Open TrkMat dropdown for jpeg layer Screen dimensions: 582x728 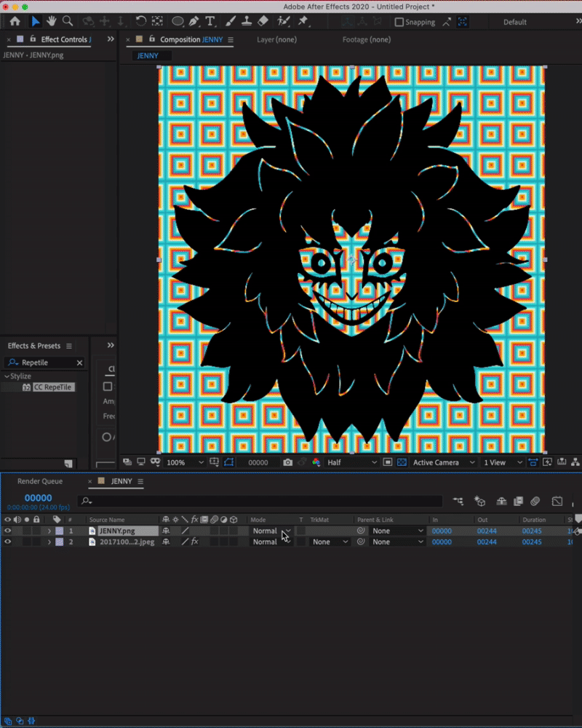coord(330,542)
